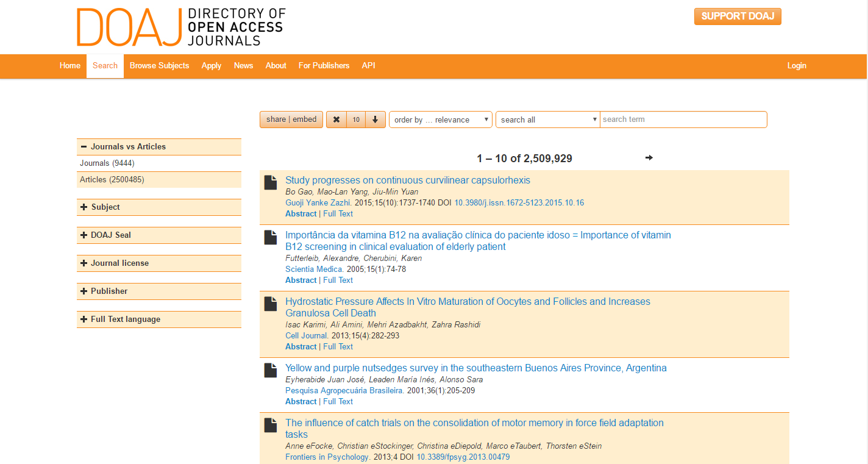Viewport: 868px width, 464px height.
Task: Open Guoji Yanke Zazhi journal link
Action: pyautogui.click(x=318, y=203)
